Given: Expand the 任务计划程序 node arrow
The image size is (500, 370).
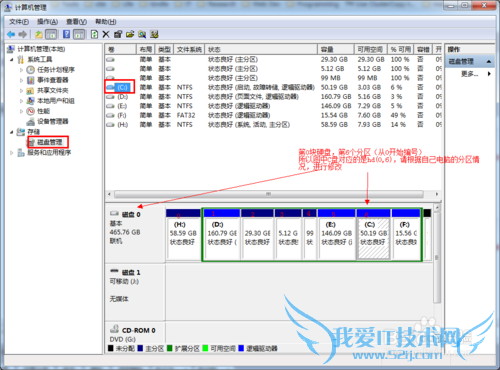Looking at the screenshot, I should (21, 70).
